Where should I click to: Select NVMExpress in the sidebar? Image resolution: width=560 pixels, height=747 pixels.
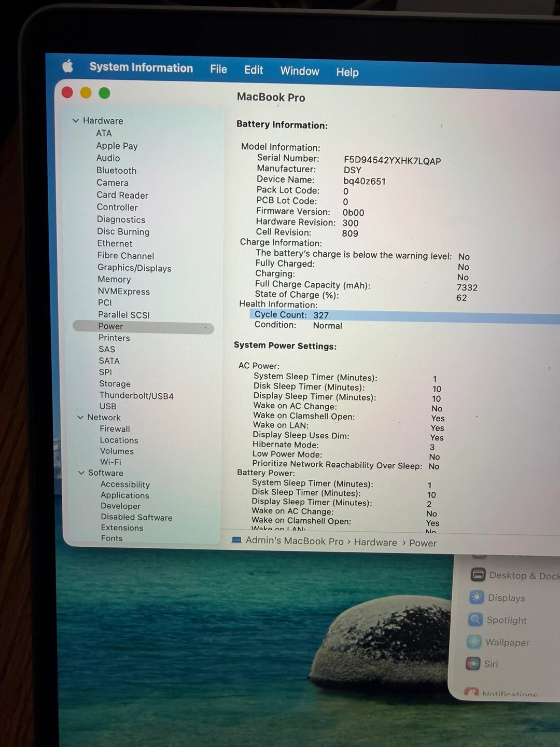point(124,292)
